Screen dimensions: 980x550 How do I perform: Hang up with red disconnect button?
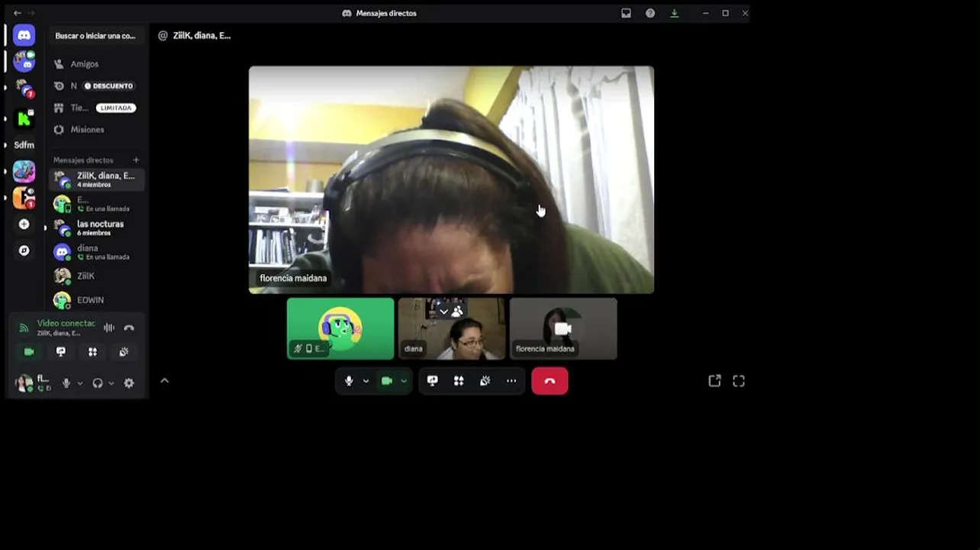(x=550, y=380)
